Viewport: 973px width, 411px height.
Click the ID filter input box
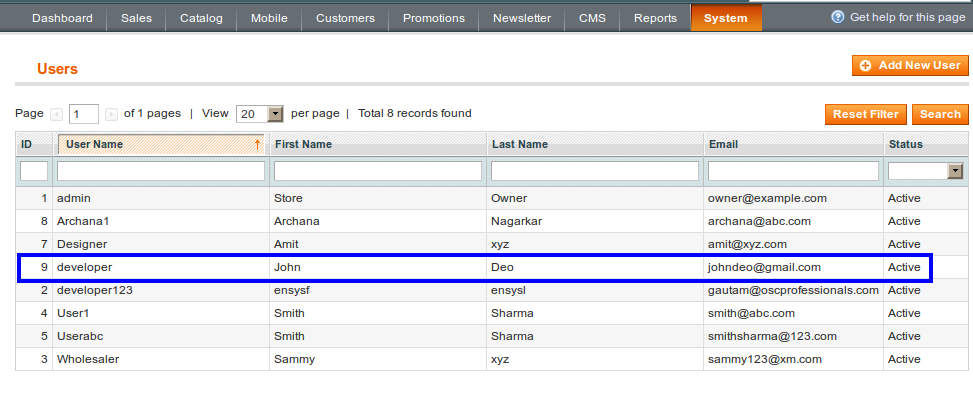click(x=34, y=171)
